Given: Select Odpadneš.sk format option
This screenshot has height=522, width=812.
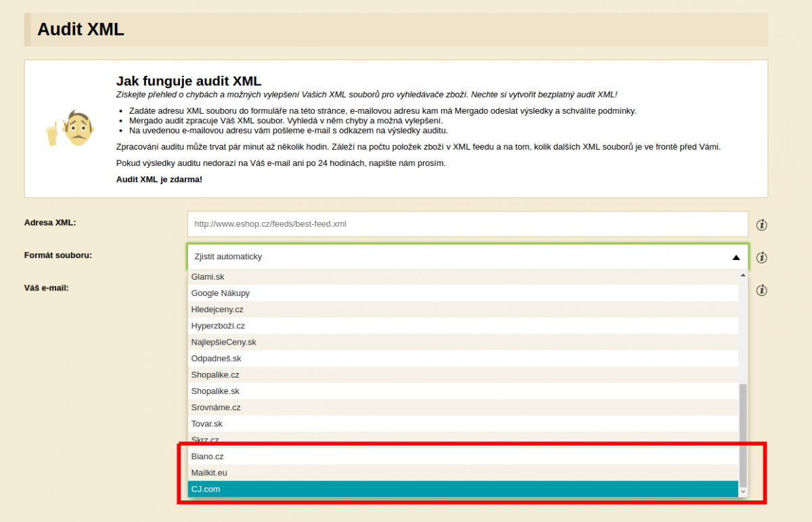Looking at the screenshot, I should click(x=463, y=358).
